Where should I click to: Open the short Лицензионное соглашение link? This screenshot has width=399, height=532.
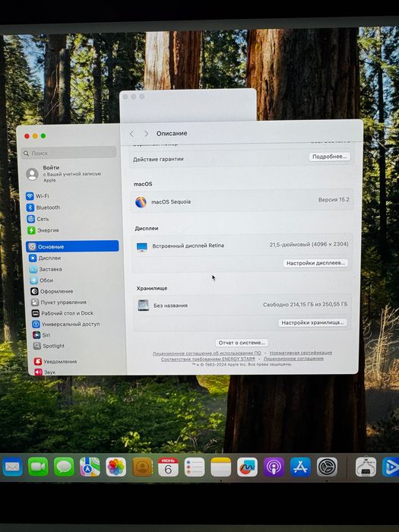[x=293, y=358]
